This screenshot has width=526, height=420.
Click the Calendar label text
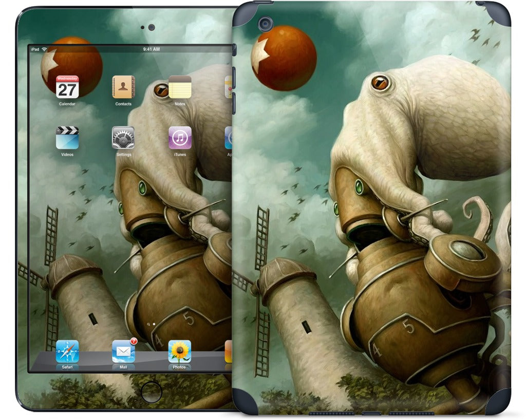pyautogui.click(x=67, y=104)
